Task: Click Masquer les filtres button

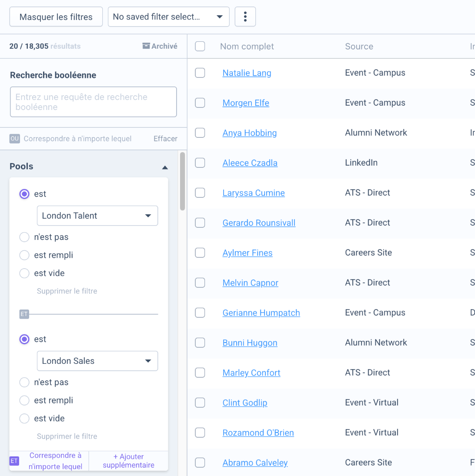Action: 56,17
